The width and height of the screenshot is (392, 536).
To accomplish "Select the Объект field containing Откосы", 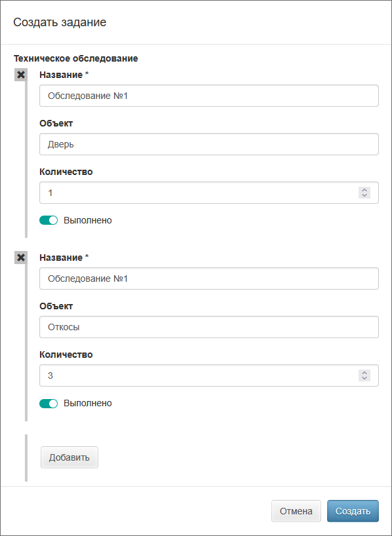I will click(x=209, y=327).
